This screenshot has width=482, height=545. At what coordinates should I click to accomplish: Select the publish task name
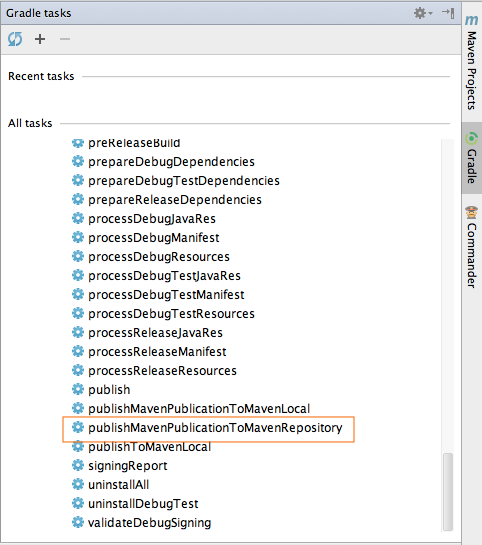109,390
